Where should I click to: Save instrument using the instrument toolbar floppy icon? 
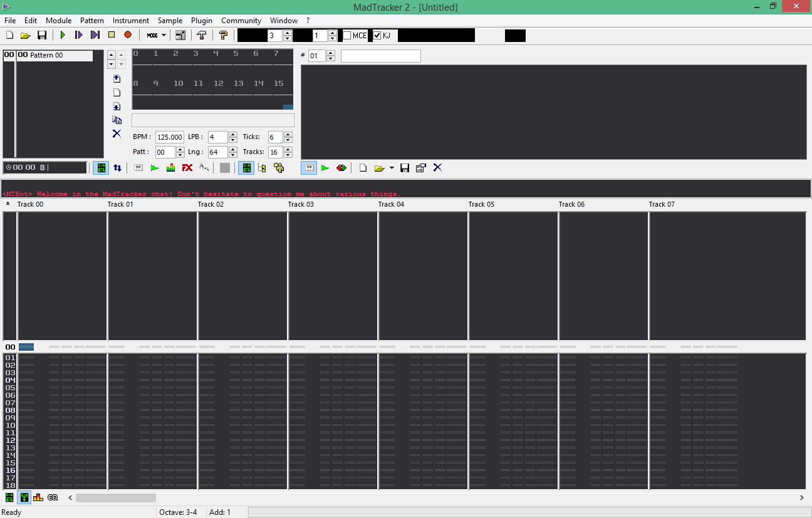(x=405, y=168)
